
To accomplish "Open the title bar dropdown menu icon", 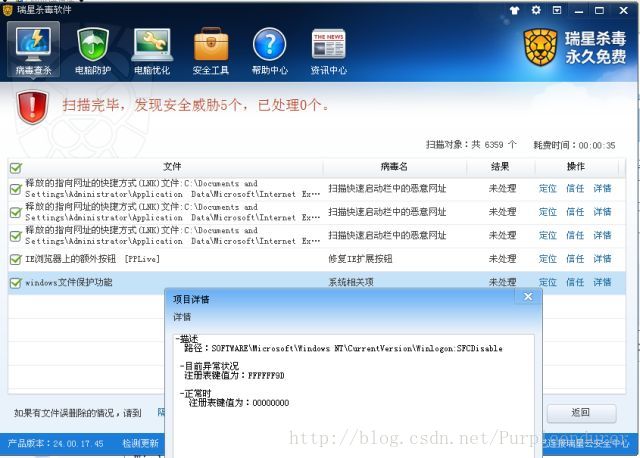I will pos(557,10).
